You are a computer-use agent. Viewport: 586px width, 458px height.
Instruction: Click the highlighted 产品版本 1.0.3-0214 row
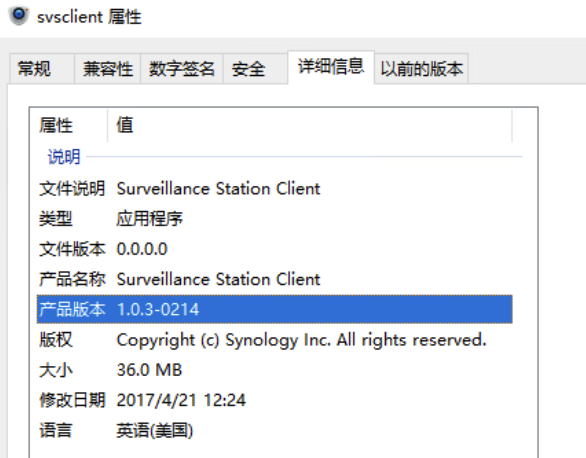[x=275, y=309]
